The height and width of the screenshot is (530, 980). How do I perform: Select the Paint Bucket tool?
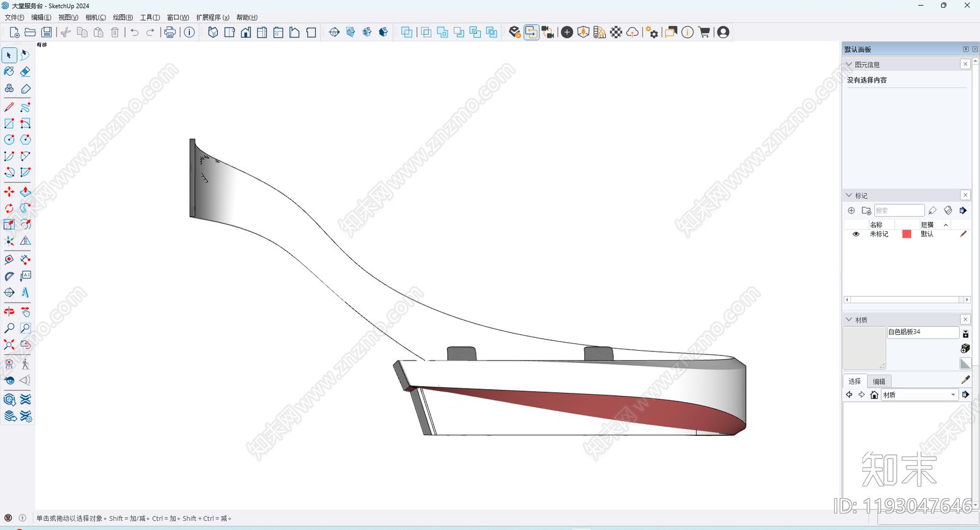(9, 72)
